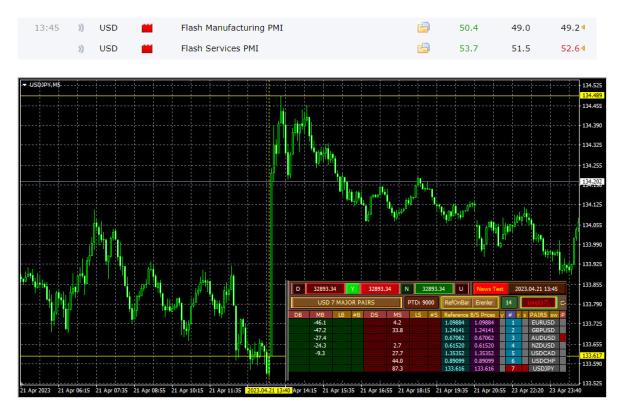Click the chart menu arrow beside USDJPY,M5

point(25,85)
